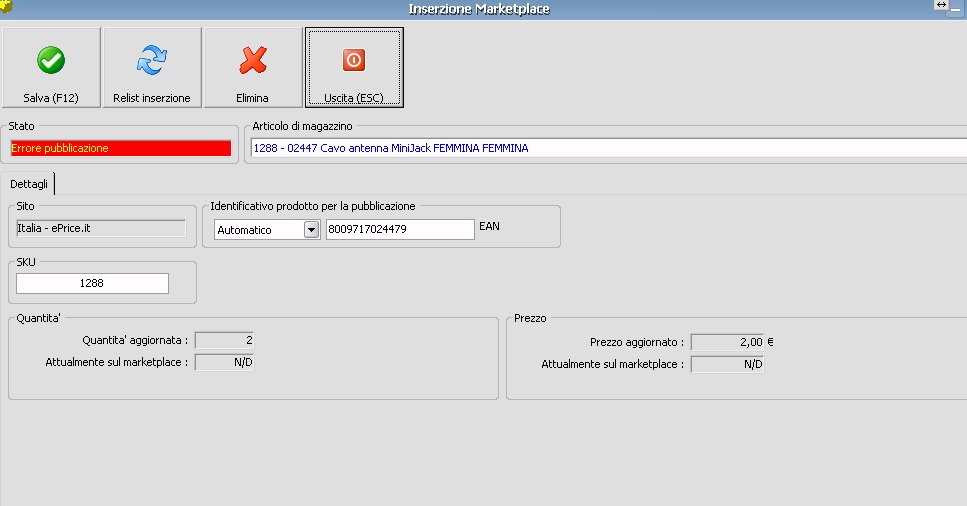This screenshot has width=967, height=506.
Task: Click the Quantita' aggiornata label
Action: [x=135, y=340]
